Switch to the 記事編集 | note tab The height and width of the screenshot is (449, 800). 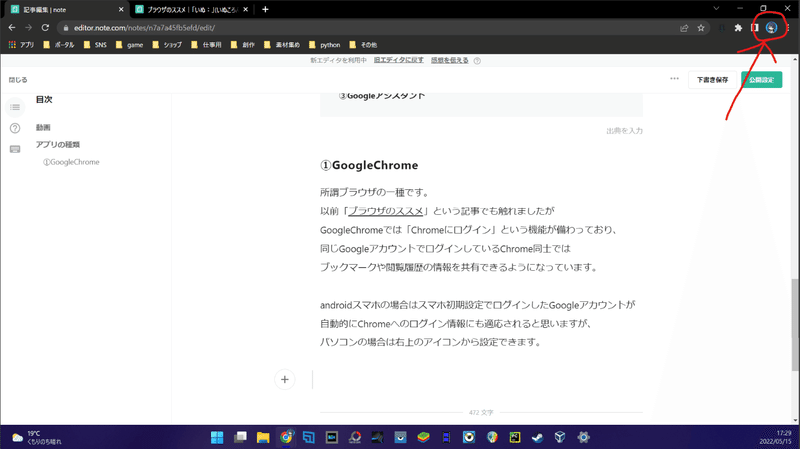[x=65, y=10]
